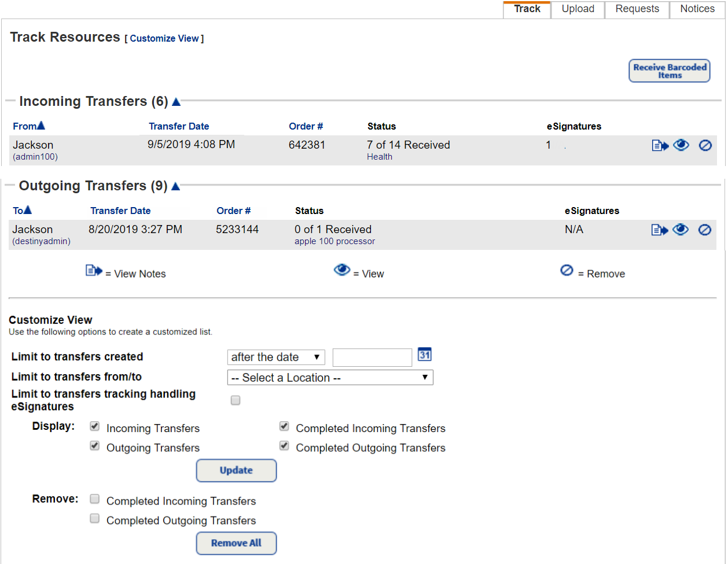Check Remove Completed Outgoing Transfers
The width and height of the screenshot is (728, 564).
point(94,518)
